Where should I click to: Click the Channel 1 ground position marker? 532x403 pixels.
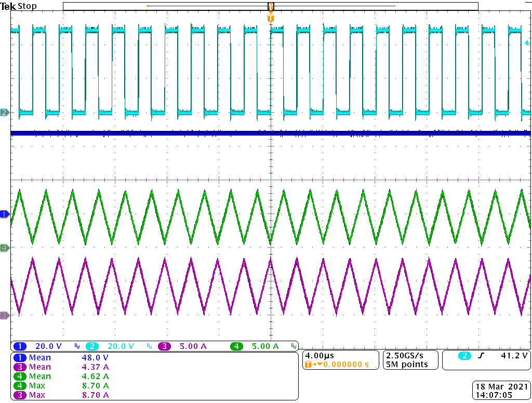point(4,213)
